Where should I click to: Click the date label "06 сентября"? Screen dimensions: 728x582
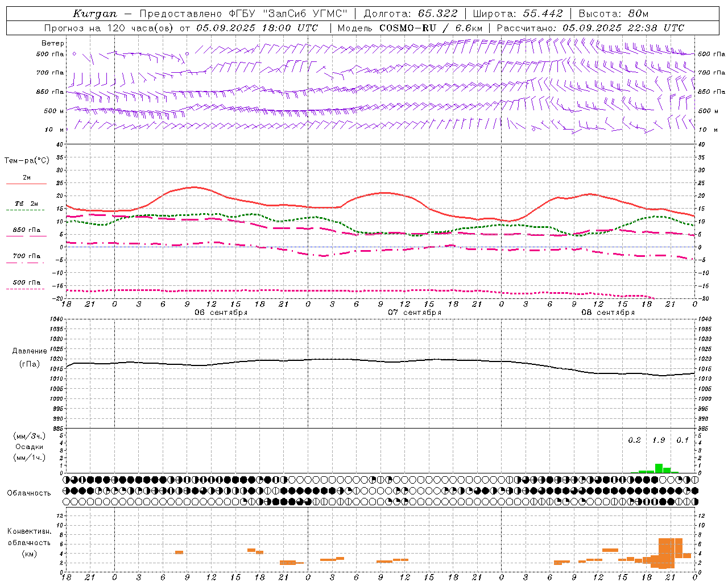coord(221,313)
